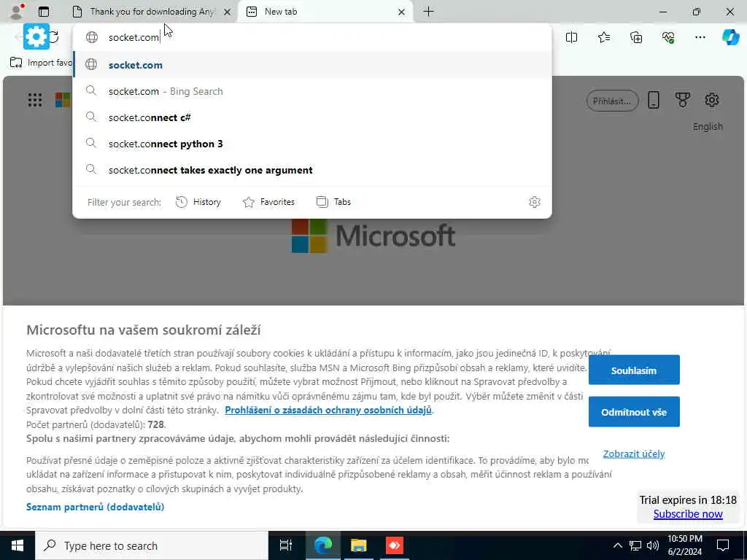This screenshot has width=747, height=560.
Task: Open the Favorites star icon
Action: point(603,37)
